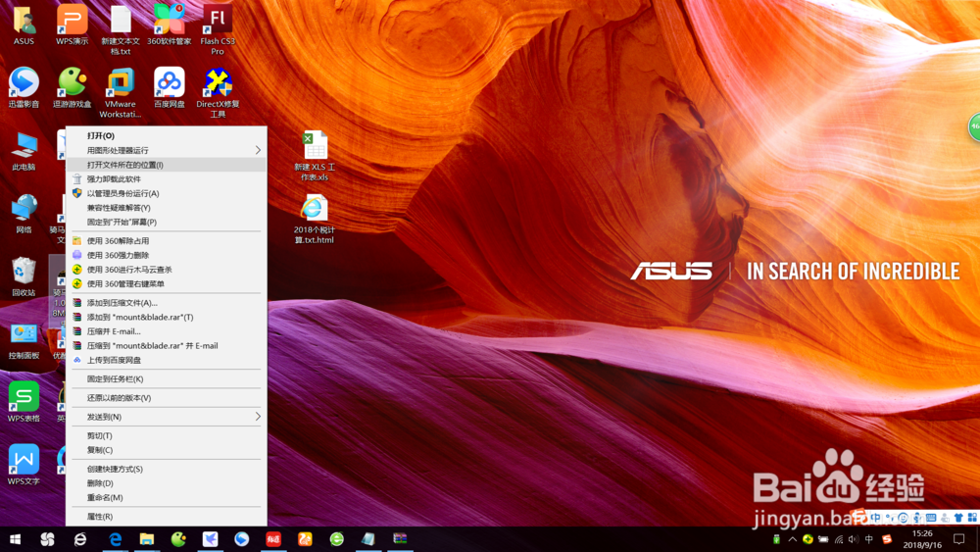
Task: Select 控制面板 desktop icon
Action: 24,340
